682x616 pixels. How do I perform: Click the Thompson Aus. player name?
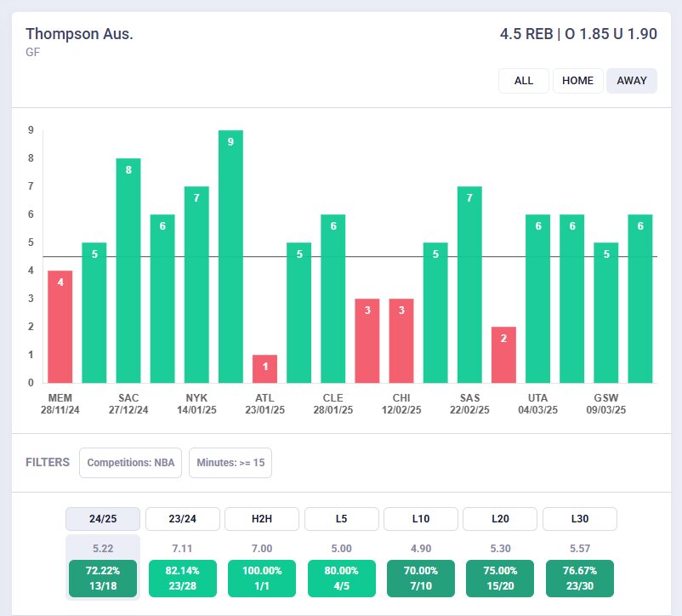(x=79, y=35)
